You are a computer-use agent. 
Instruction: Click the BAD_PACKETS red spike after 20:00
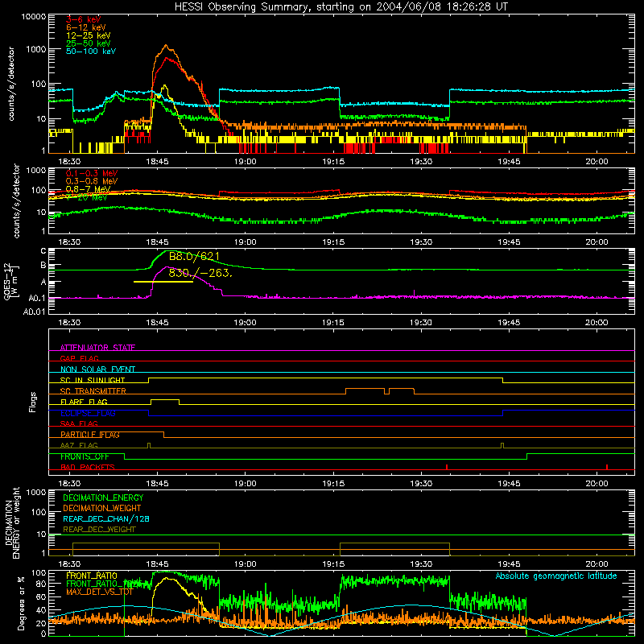pos(607,467)
